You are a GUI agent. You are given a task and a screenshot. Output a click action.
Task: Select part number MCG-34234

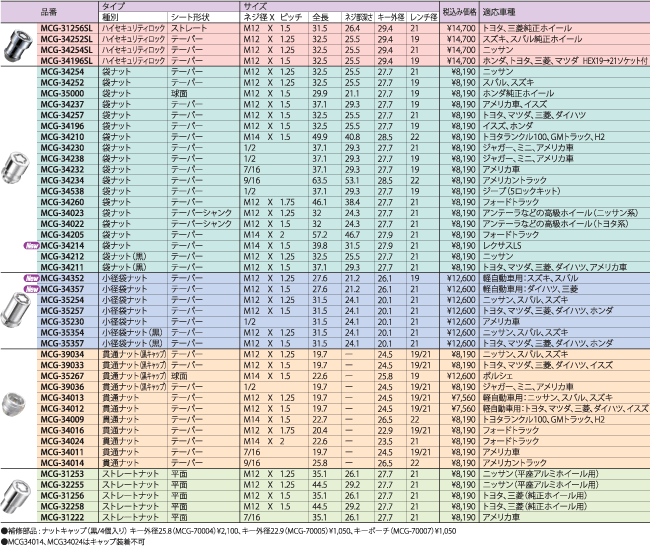point(62,180)
